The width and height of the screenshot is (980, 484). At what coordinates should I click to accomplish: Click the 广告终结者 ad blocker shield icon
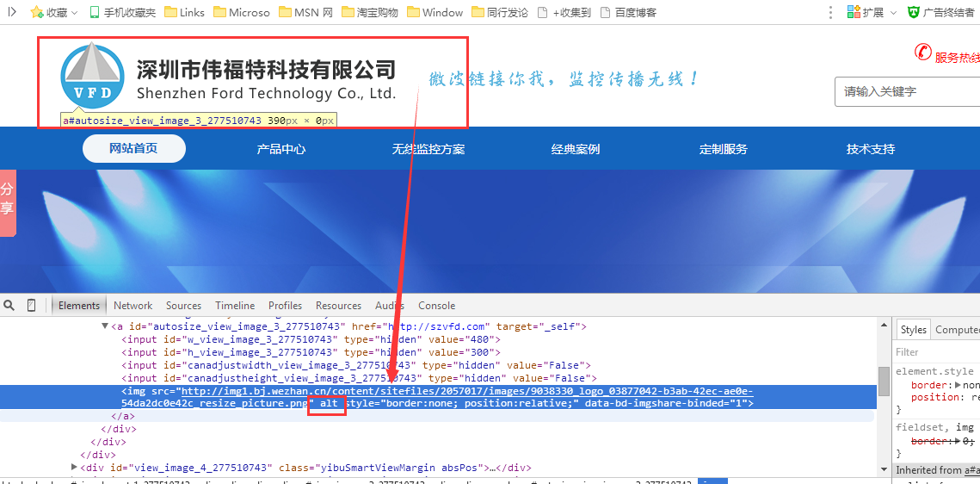[914, 12]
